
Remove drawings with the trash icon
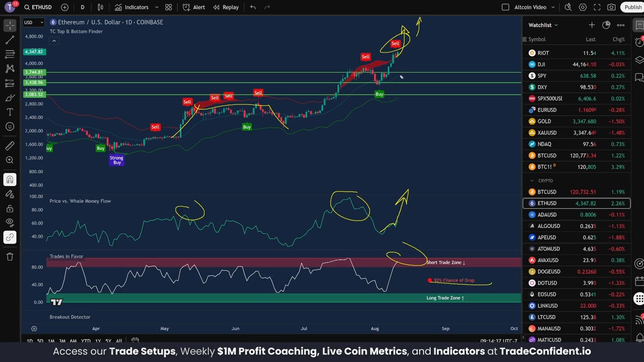(10, 256)
